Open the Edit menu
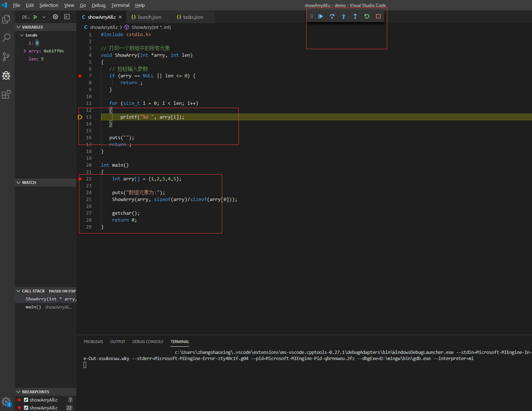Image resolution: width=532 pixels, height=411 pixels. pos(30,5)
